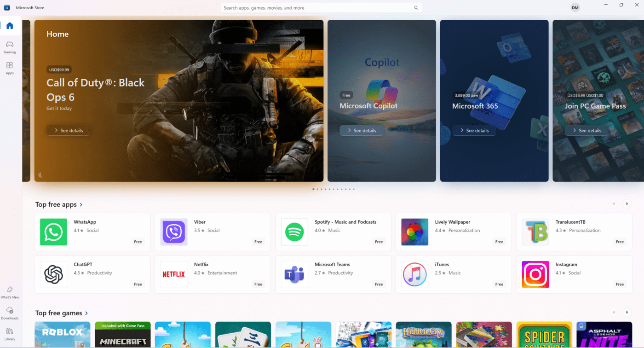The image size is (644, 348).
Task: Click Spotify - Music and Podcasts title
Action: coord(345,222)
